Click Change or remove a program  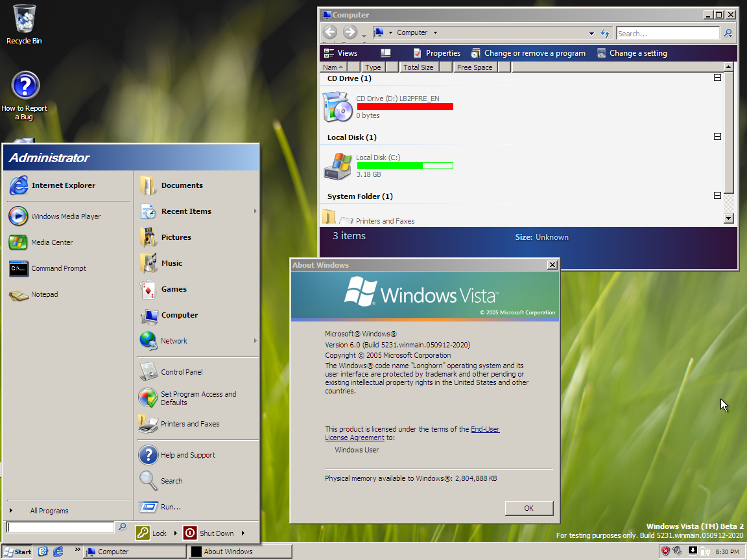point(528,53)
